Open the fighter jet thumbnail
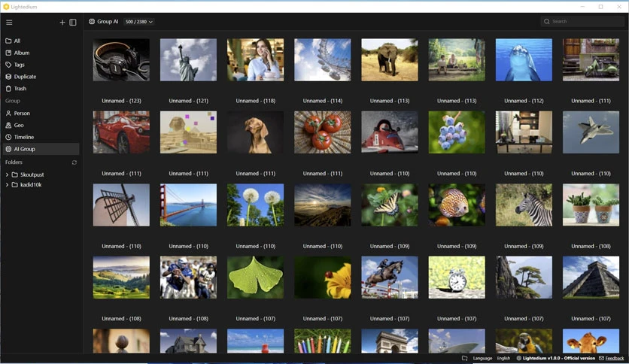The height and width of the screenshot is (364, 629). [591, 132]
